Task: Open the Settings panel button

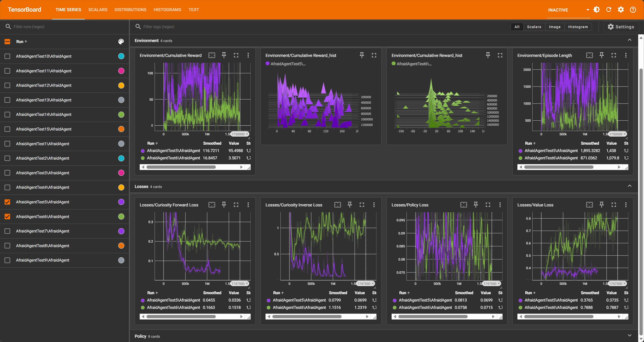Action: point(621,27)
